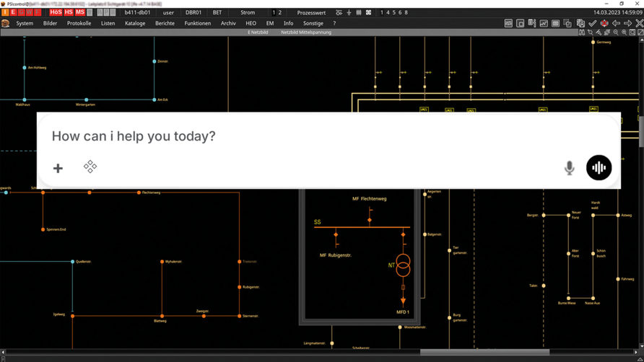Open the Berichte menu

coord(165,23)
